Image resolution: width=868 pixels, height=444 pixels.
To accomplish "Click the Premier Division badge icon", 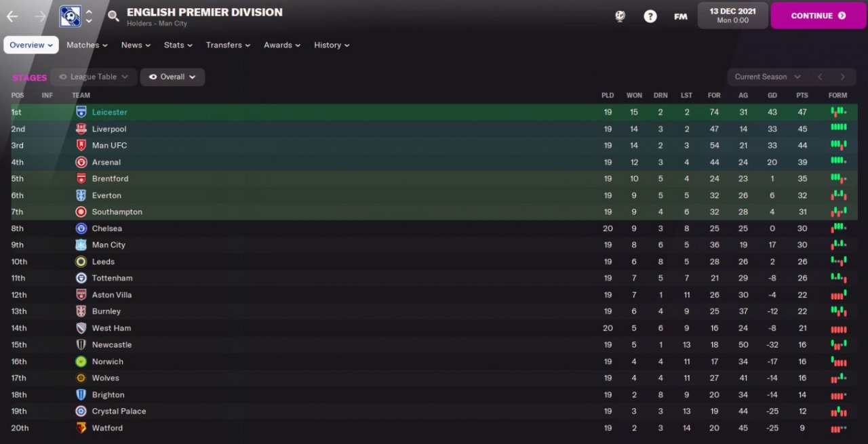I will click(x=70, y=16).
